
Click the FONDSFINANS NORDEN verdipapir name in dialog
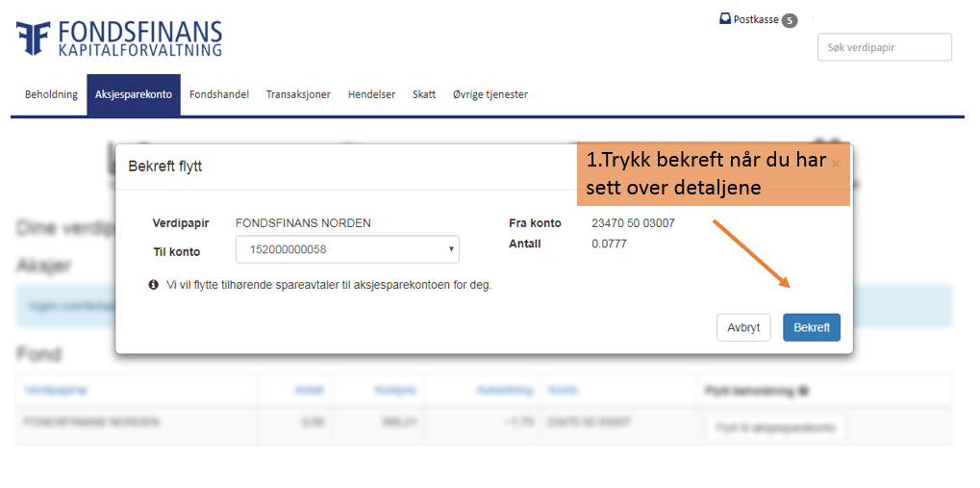click(x=303, y=223)
